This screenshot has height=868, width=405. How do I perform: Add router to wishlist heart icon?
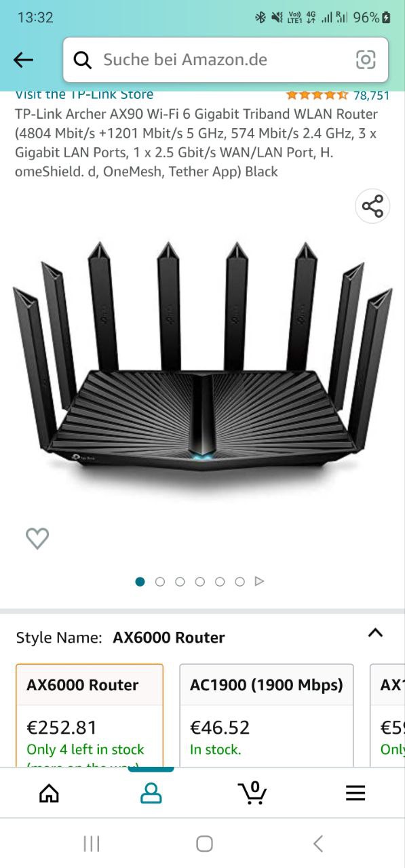pyautogui.click(x=37, y=538)
